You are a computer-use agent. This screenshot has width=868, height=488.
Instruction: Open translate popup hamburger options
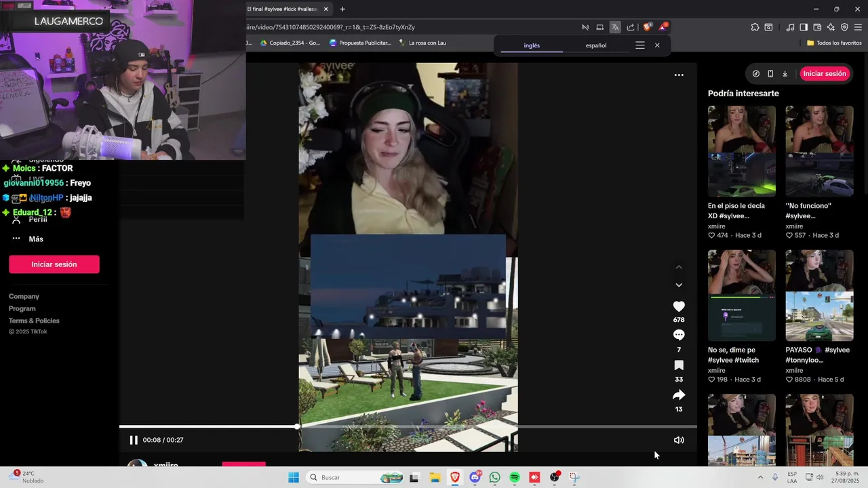tap(639, 45)
